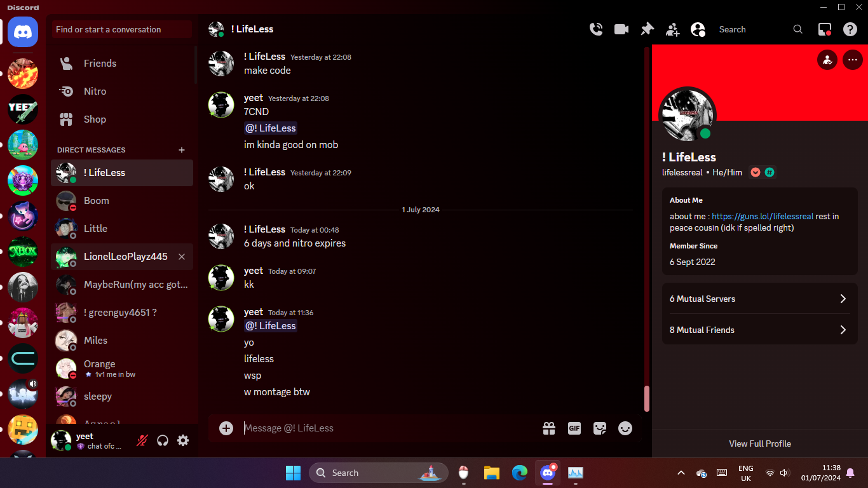
Task: Click the yeet user panel avatar
Action: (61, 440)
